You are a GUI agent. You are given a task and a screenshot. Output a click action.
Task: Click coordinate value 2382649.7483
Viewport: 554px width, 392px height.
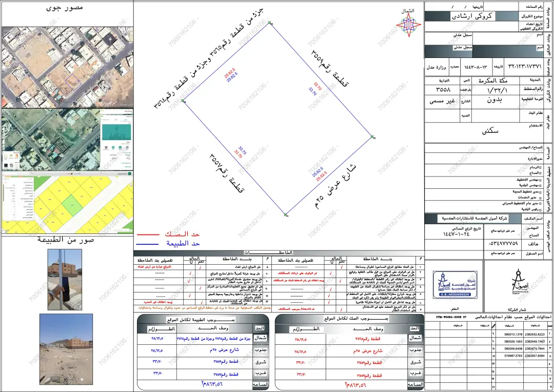click(x=535, y=341)
